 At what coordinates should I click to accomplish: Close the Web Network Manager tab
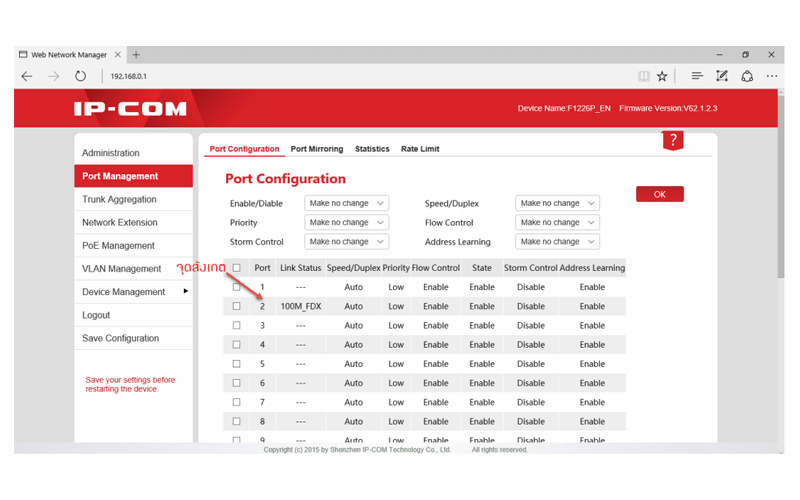117,55
